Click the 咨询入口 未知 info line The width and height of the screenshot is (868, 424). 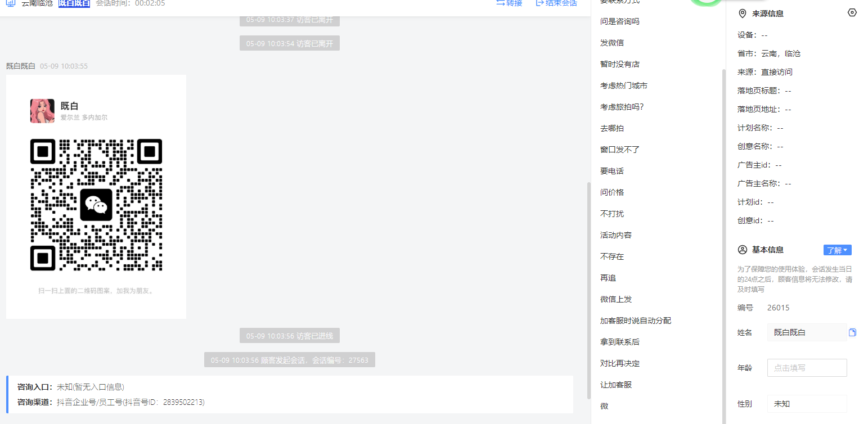click(71, 387)
